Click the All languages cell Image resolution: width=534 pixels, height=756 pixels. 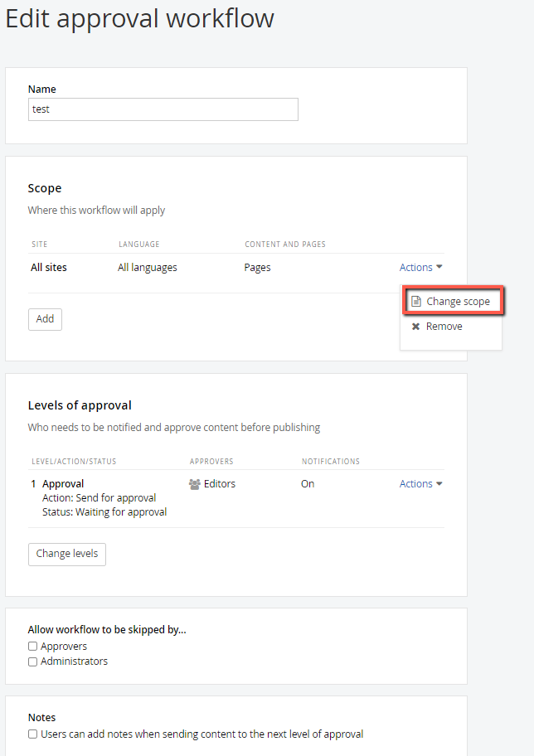(147, 268)
